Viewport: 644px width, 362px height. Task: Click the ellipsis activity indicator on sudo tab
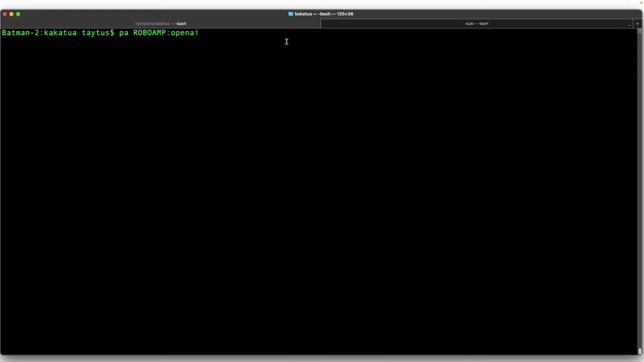(629, 24)
